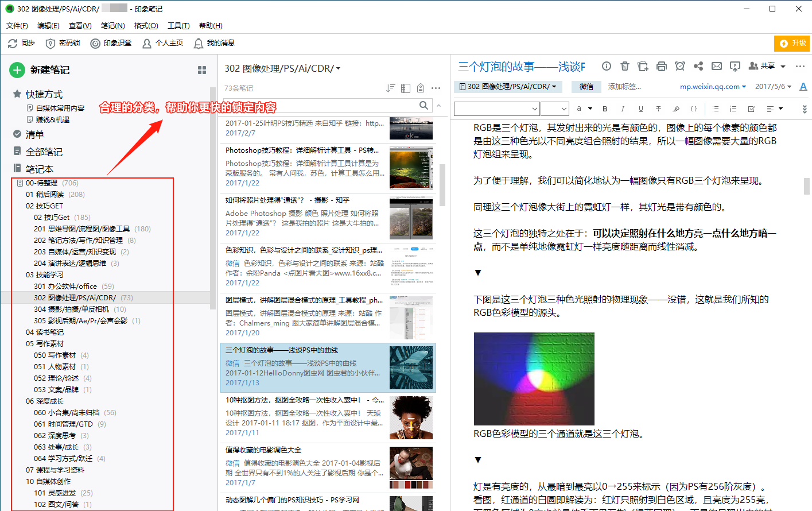
Task: Insert a code block with braces icon
Action: [694, 109]
